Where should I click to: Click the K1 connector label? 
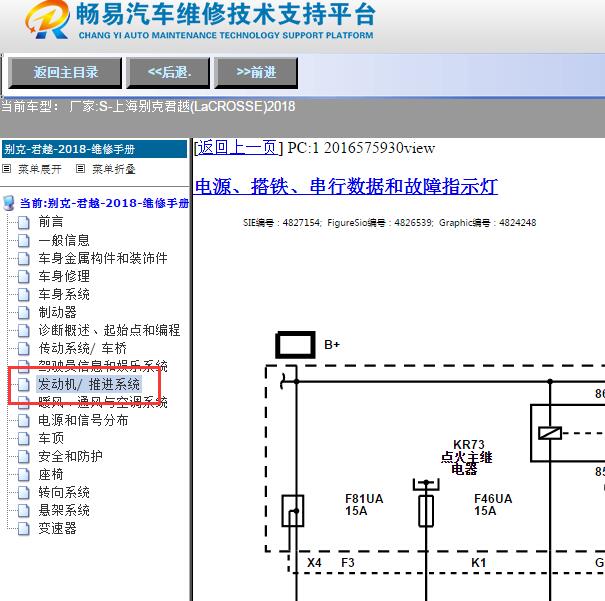click(x=478, y=563)
